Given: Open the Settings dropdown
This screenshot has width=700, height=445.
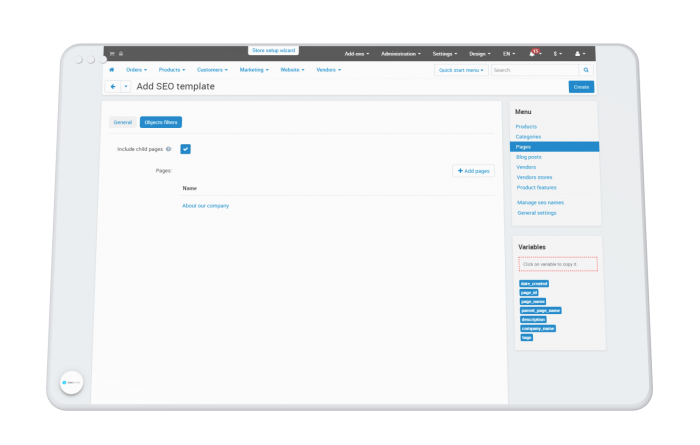Looking at the screenshot, I should click(445, 54).
